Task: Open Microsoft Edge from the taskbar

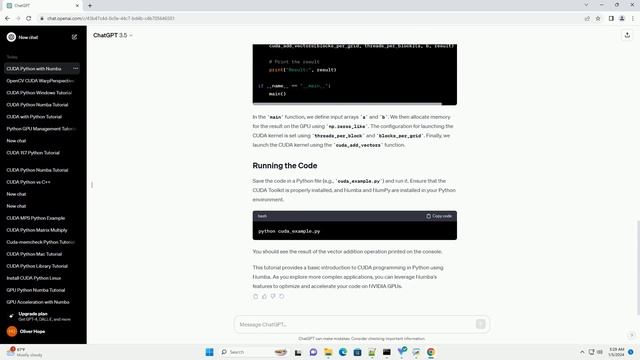Action: [x=342, y=352]
